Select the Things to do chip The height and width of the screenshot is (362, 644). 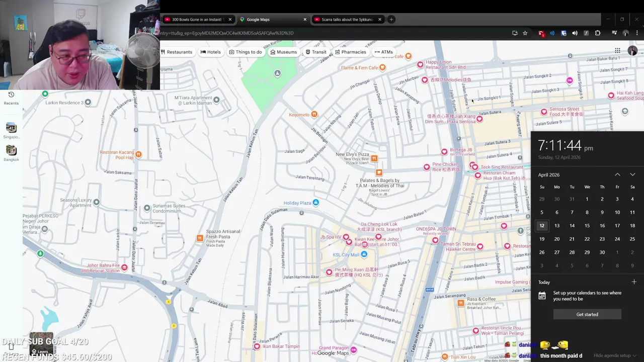pos(246,52)
